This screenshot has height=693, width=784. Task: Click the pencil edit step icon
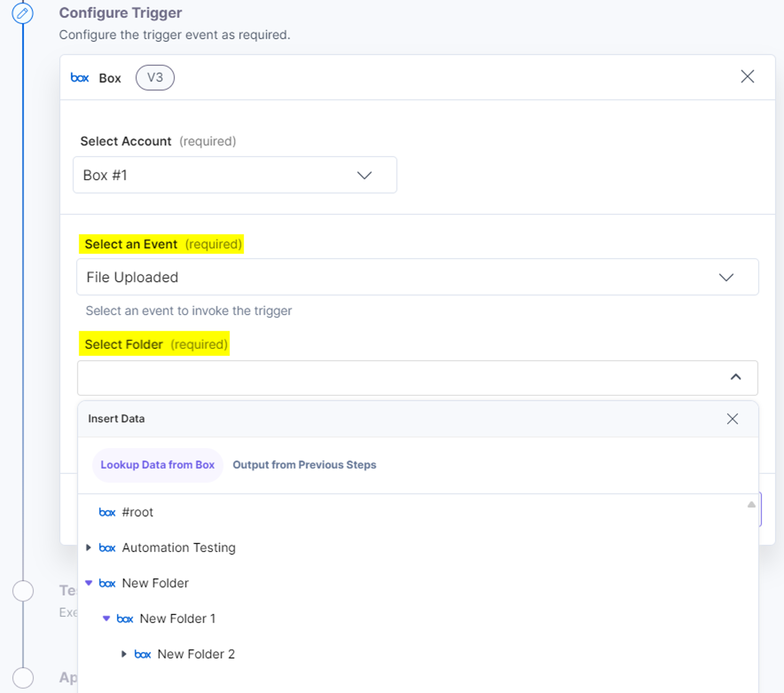click(23, 13)
